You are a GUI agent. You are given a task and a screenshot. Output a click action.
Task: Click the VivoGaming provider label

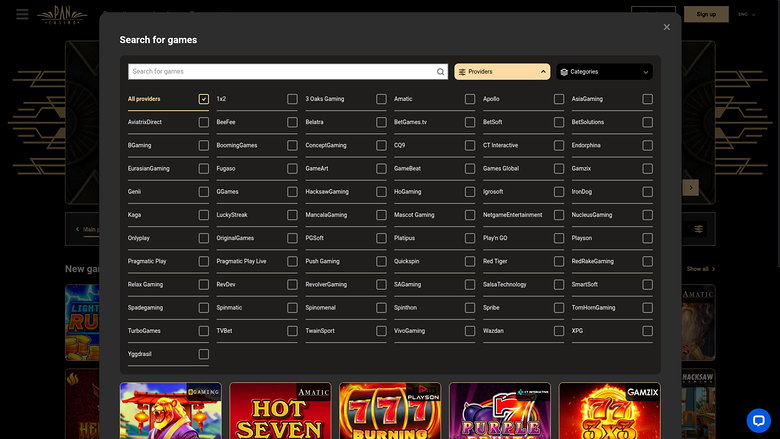(x=409, y=331)
